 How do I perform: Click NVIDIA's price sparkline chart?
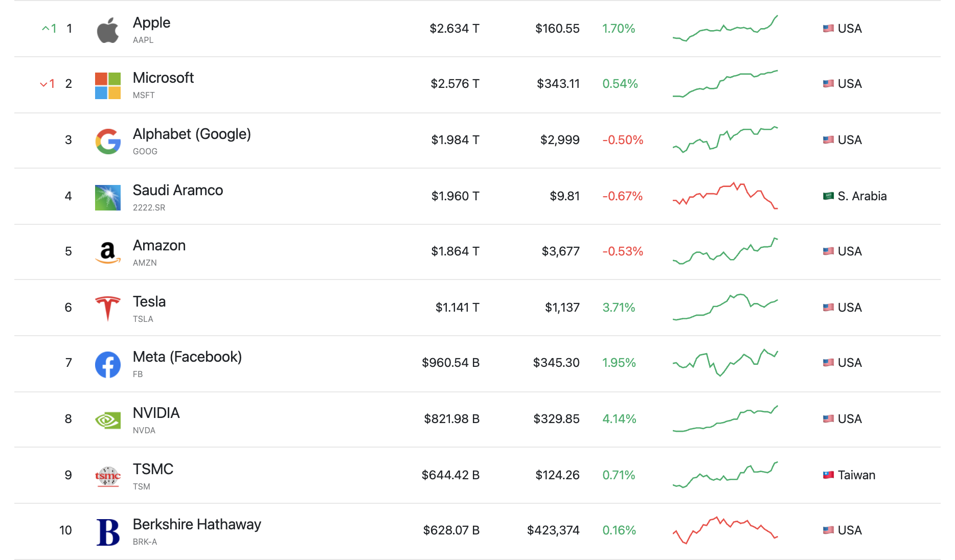tap(725, 418)
